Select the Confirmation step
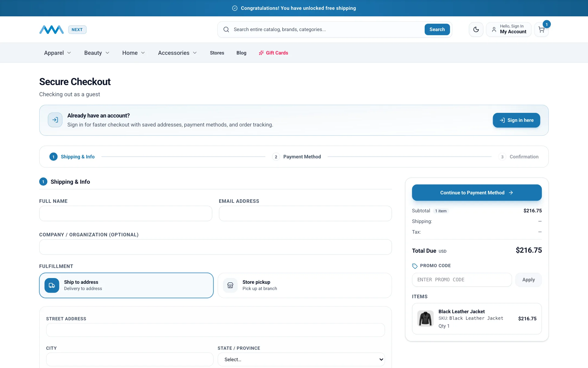588x368 pixels. click(518, 157)
